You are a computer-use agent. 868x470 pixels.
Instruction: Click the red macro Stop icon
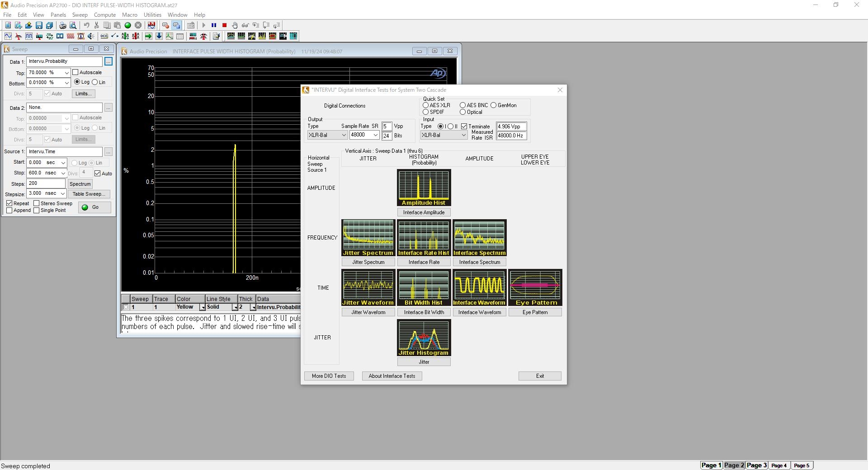224,25
